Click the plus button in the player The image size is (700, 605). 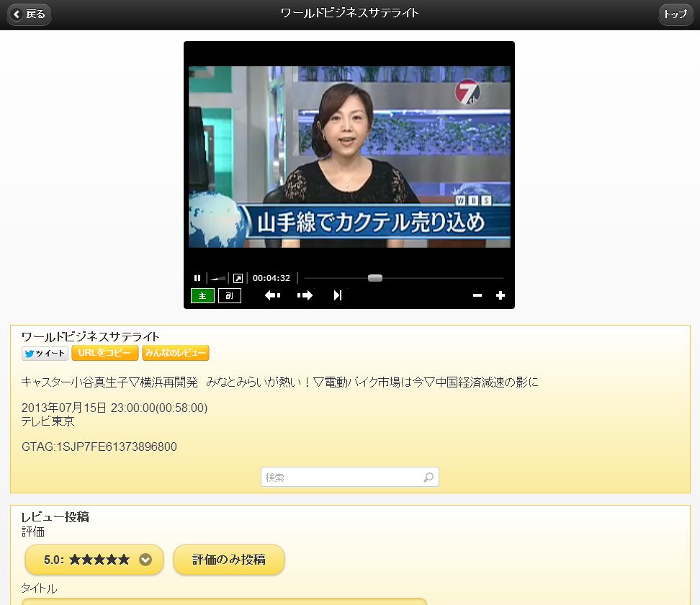(x=501, y=295)
